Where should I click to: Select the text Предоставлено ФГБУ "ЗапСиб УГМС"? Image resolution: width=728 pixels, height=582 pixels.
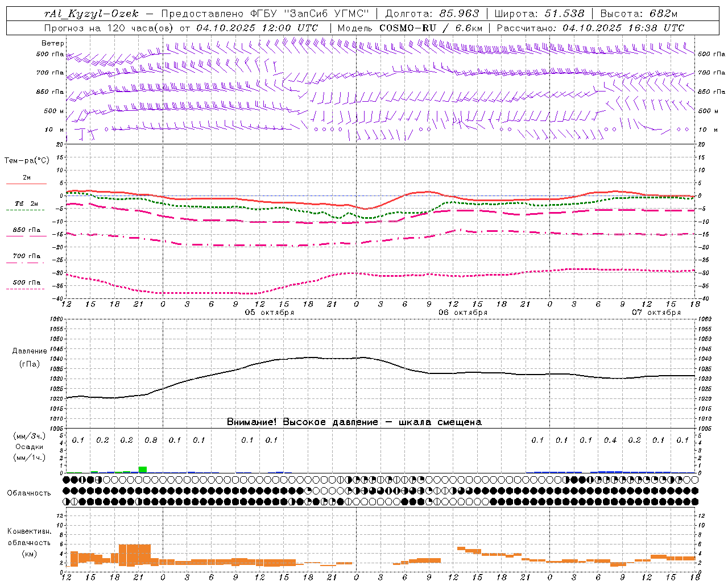(266, 14)
